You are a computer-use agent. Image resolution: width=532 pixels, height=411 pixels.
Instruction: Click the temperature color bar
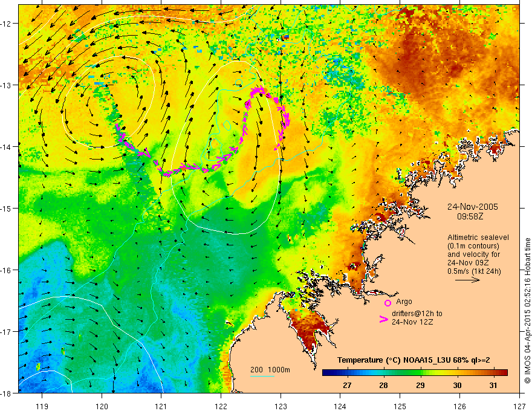[415, 373]
